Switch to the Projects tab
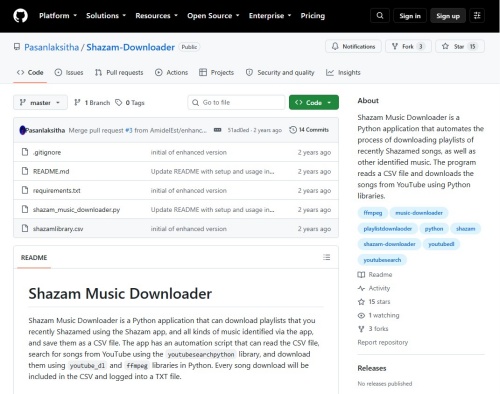This screenshot has width=500, height=394. pyautogui.click(x=216, y=72)
